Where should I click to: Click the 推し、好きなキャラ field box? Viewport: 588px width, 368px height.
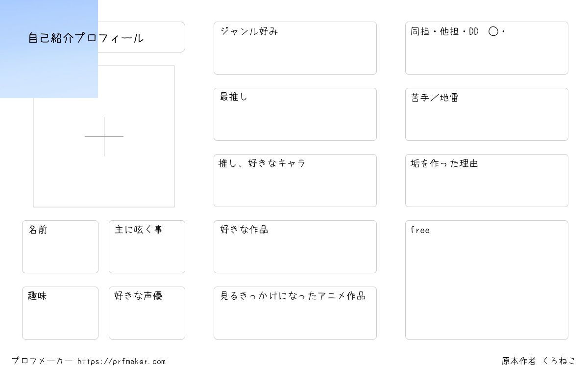point(295,181)
